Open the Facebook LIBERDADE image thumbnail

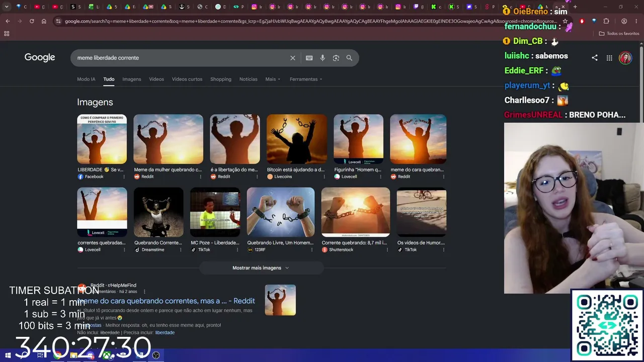(102, 139)
